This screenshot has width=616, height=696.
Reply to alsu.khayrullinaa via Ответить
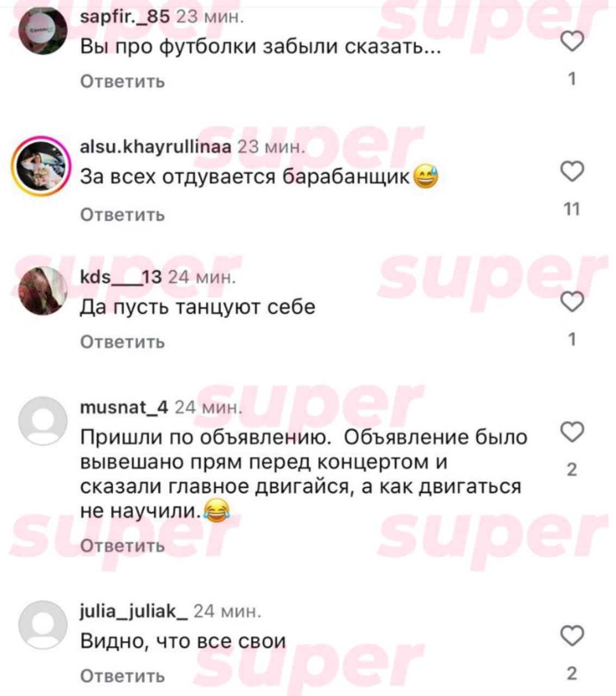point(122,215)
